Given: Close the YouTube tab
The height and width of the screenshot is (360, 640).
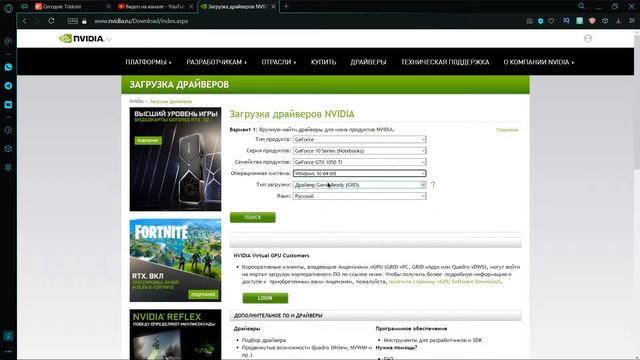Looking at the screenshot, I should [x=191, y=7].
